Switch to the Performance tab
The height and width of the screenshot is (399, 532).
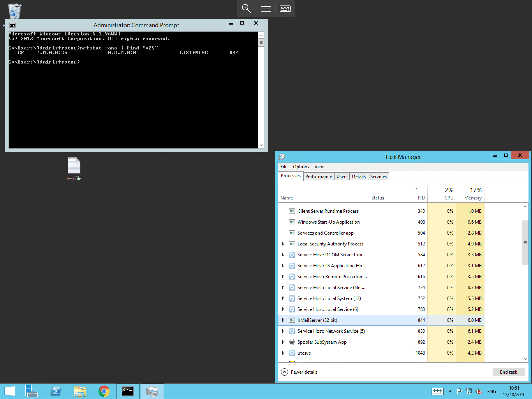(318, 176)
